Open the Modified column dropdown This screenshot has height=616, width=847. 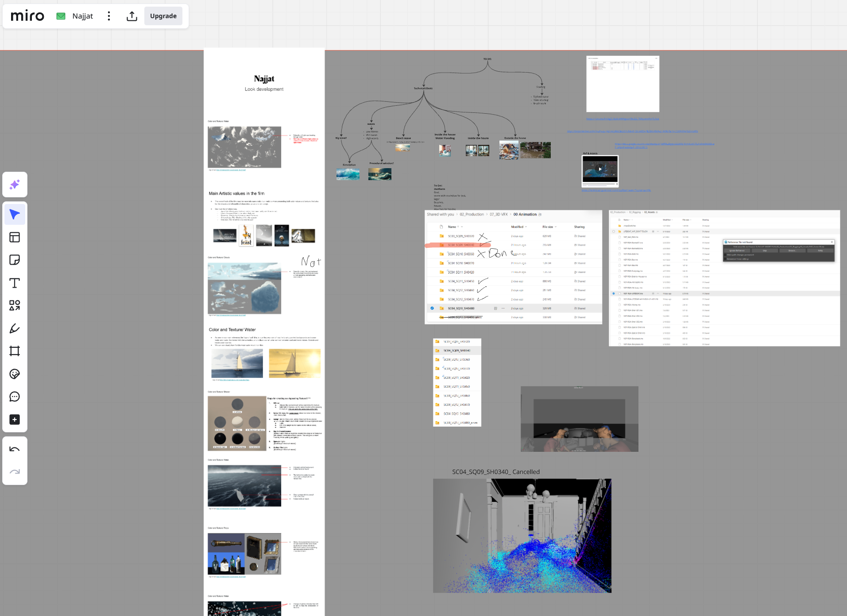526,227
